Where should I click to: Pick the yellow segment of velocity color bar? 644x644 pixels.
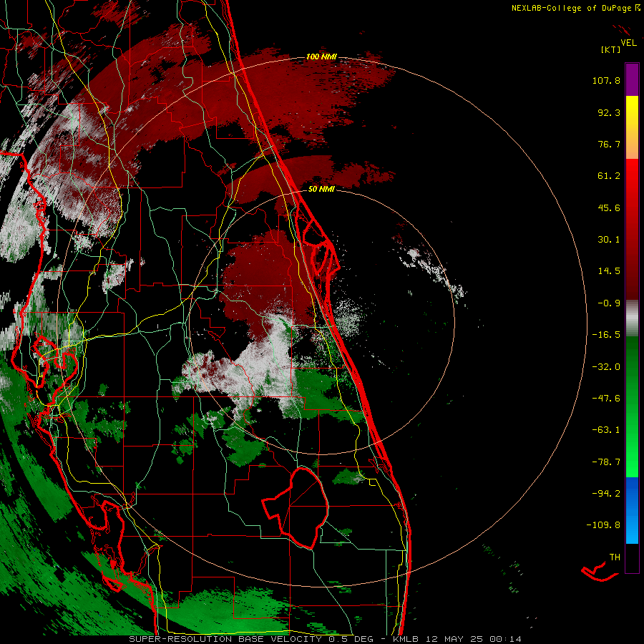632,113
